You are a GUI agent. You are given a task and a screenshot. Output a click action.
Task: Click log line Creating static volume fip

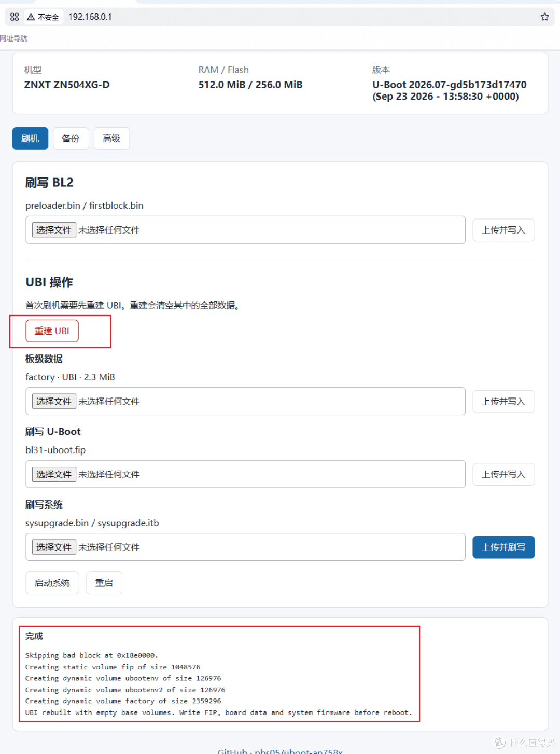click(113, 667)
